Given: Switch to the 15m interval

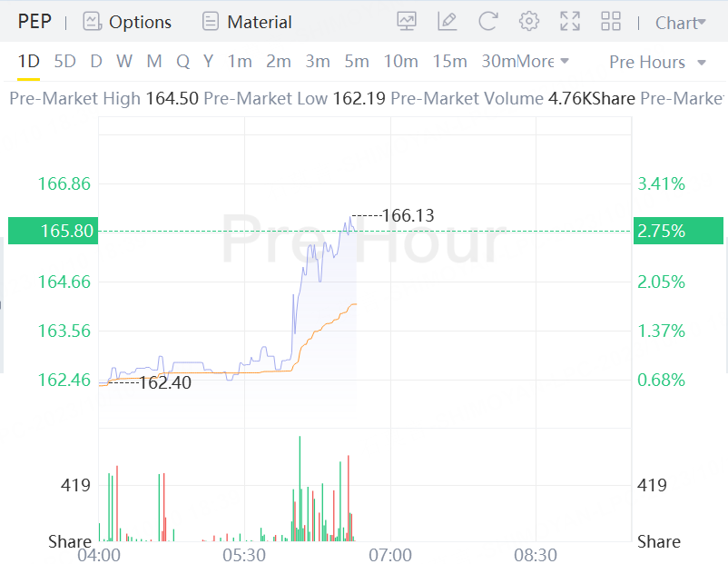Looking at the screenshot, I should tap(449, 62).
